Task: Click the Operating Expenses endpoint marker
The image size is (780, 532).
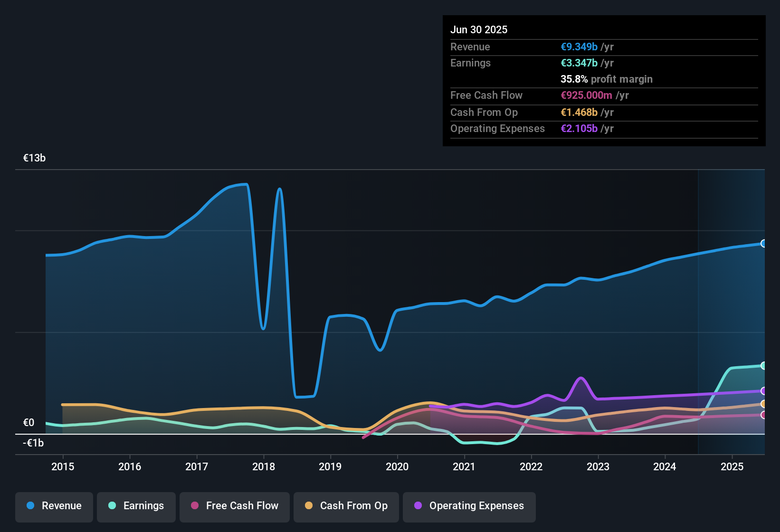Action: (764, 391)
